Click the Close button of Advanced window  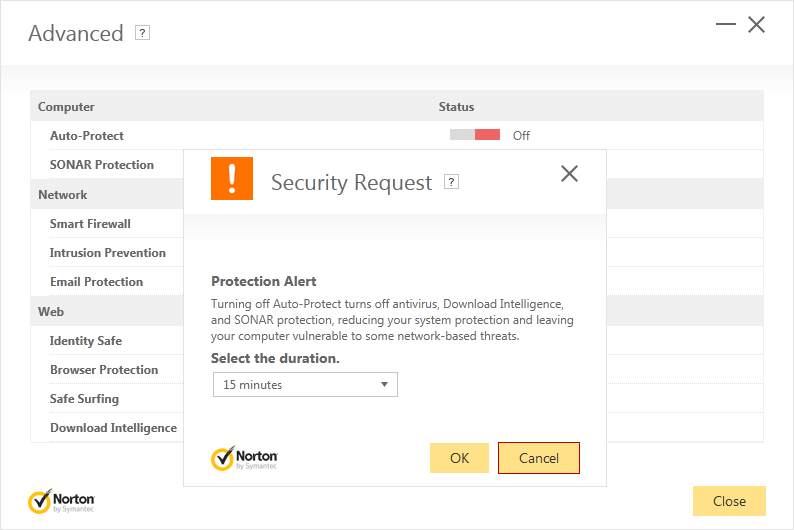(x=729, y=501)
